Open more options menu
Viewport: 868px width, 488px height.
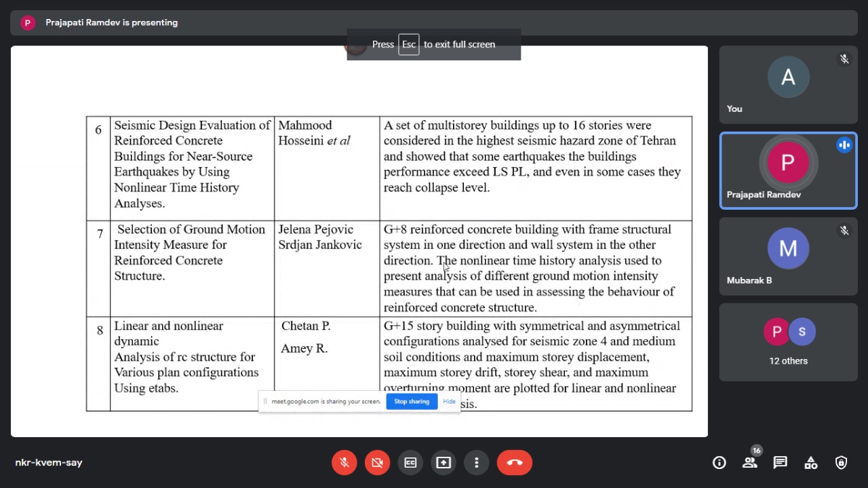(x=477, y=462)
